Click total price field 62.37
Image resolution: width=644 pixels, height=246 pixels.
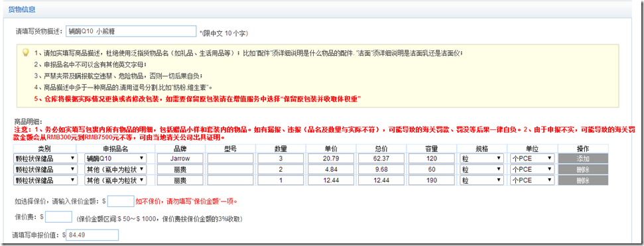[381, 158]
